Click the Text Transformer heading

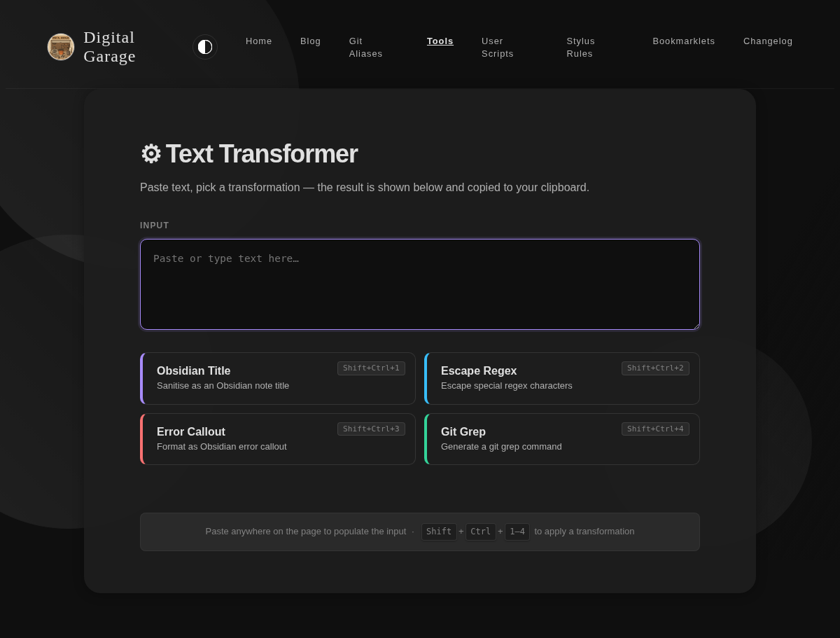click(248, 154)
